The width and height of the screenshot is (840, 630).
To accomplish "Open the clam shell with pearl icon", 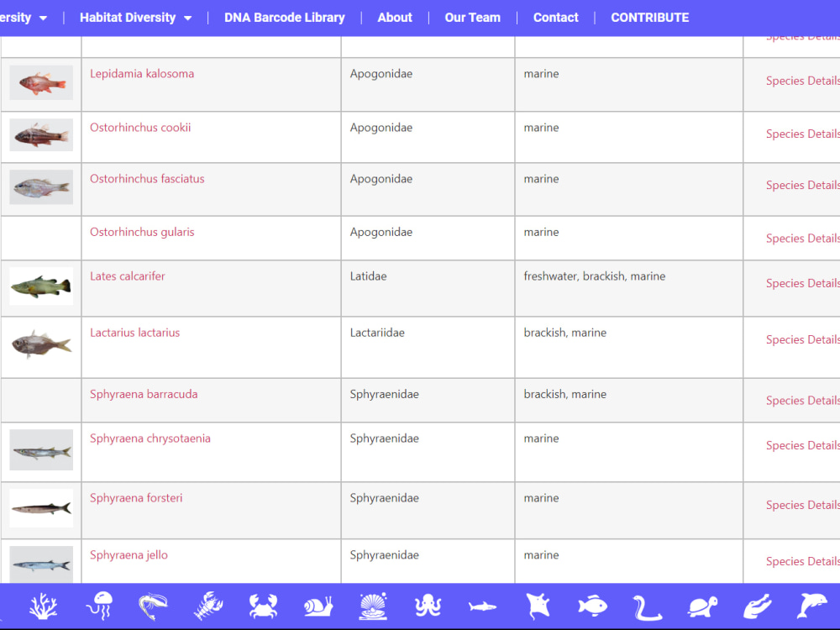I will pos(374,606).
